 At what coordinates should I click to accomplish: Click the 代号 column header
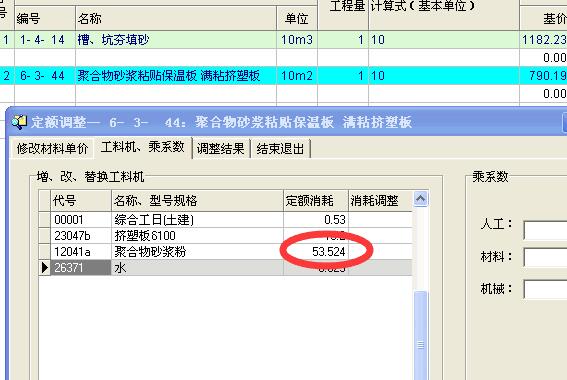tap(81, 200)
